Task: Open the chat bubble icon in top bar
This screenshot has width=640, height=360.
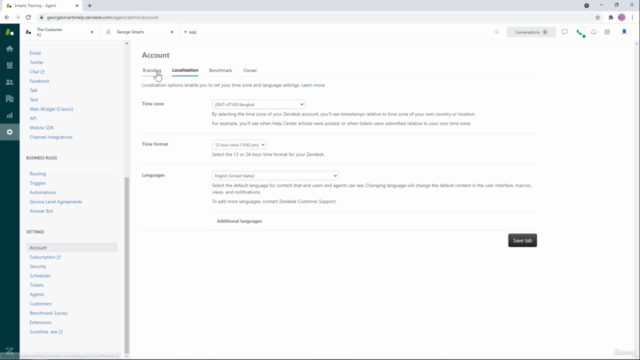Action: coord(564,32)
